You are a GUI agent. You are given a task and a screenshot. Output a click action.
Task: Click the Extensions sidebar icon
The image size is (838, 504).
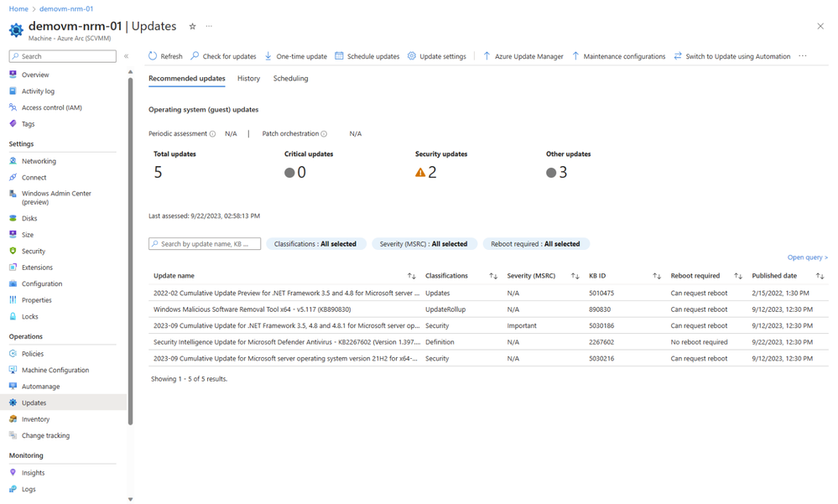[13, 268]
